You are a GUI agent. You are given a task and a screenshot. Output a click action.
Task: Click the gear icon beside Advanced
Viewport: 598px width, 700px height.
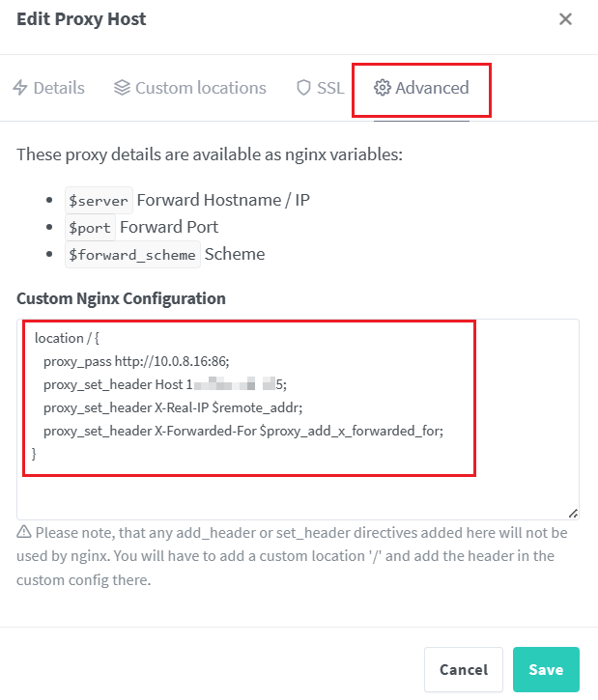click(383, 88)
